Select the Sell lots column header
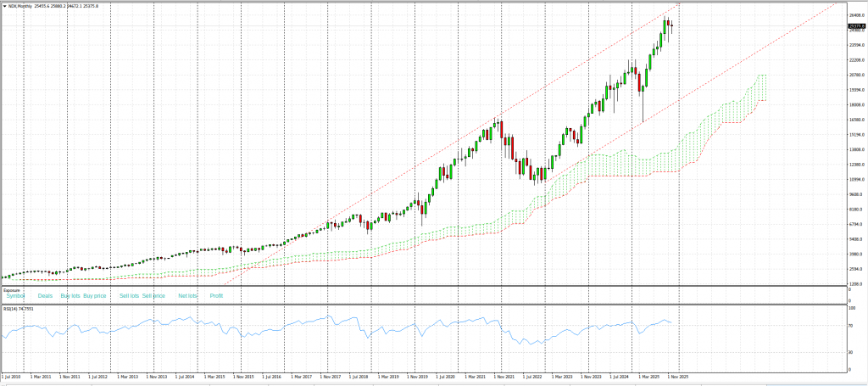The width and height of the screenshot is (868, 386). point(129,296)
